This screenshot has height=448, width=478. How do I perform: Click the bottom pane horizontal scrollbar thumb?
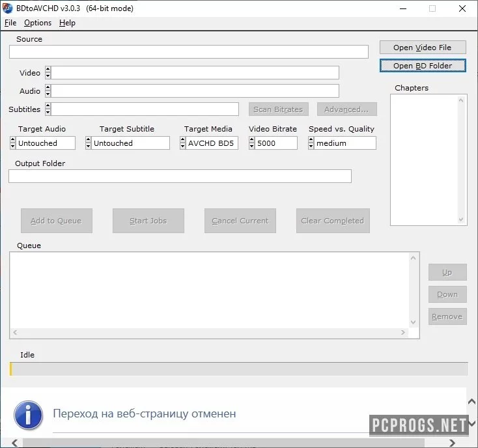click(224, 443)
